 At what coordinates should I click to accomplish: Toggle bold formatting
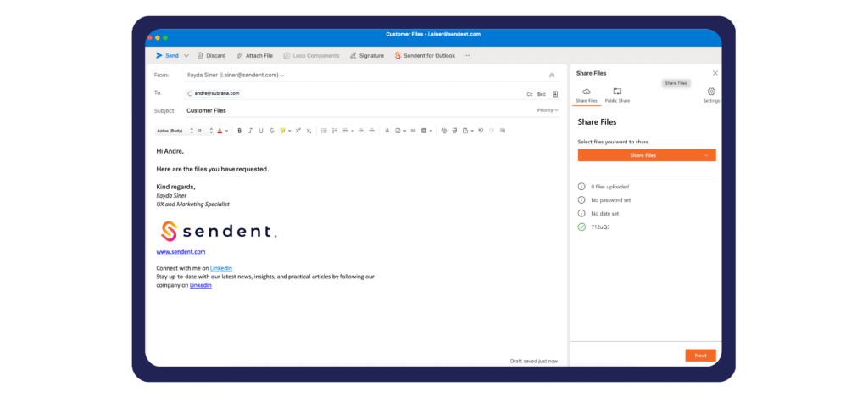point(239,131)
